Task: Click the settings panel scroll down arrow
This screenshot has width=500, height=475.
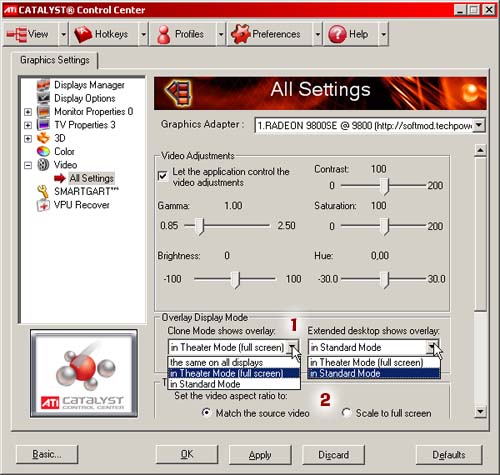Action: click(480, 411)
